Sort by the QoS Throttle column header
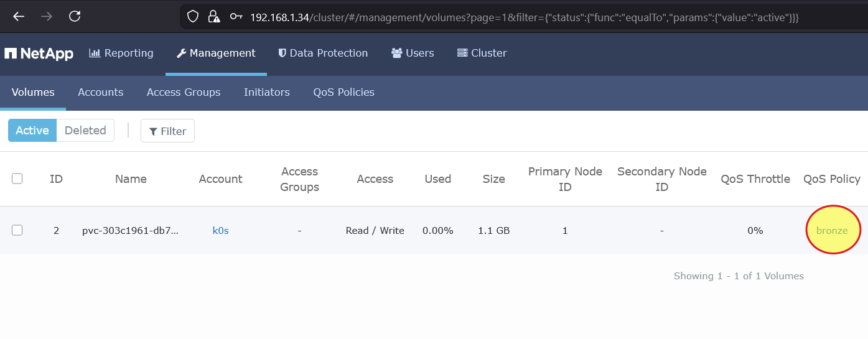The width and height of the screenshot is (868, 339). [x=755, y=179]
